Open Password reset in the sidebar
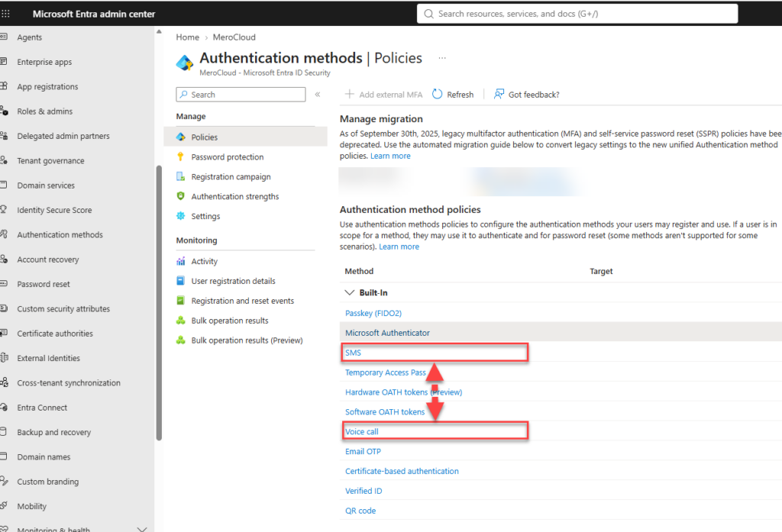Image resolution: width=782 pixels, height=532 pixels. click(44, 284)
